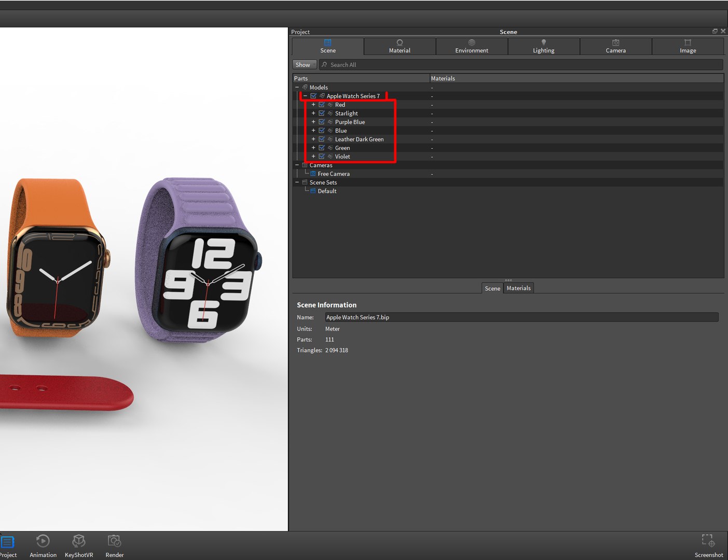Image resolution: width=728 pixels, height=560 pixels.
Task: Uncheck the Apple Watch Series 7 checkbox
Action: (x=313, y=96)
